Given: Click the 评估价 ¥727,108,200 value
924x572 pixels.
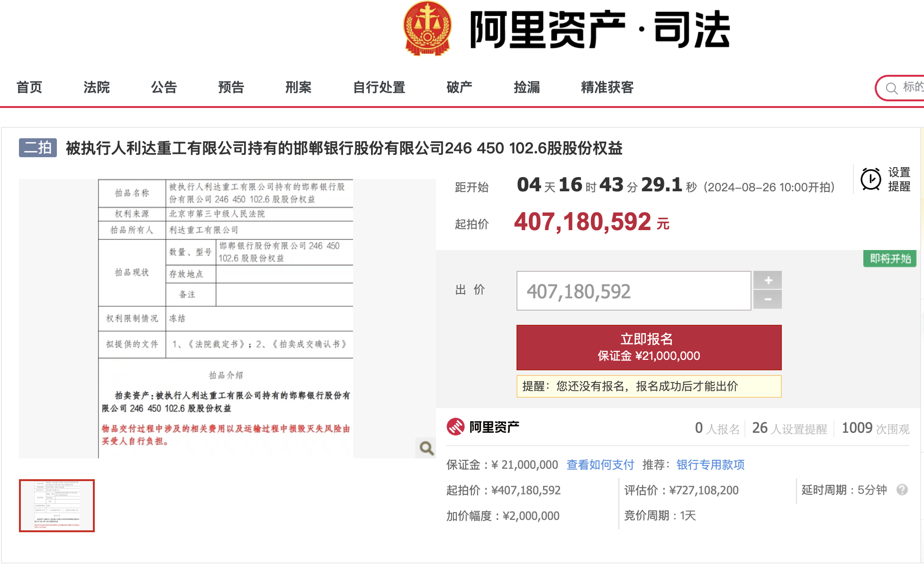Looking at the screenshot, I should click(x=681, y=490).
